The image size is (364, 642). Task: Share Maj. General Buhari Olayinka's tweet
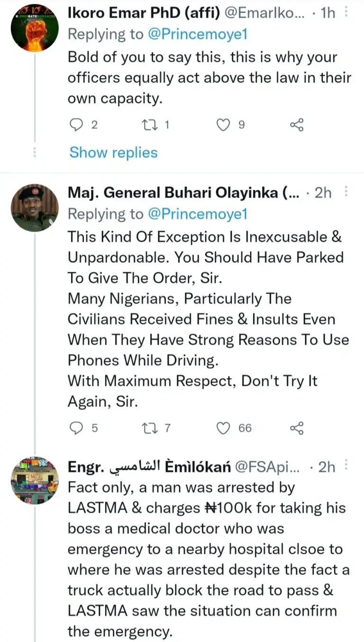tap(296, 428)
